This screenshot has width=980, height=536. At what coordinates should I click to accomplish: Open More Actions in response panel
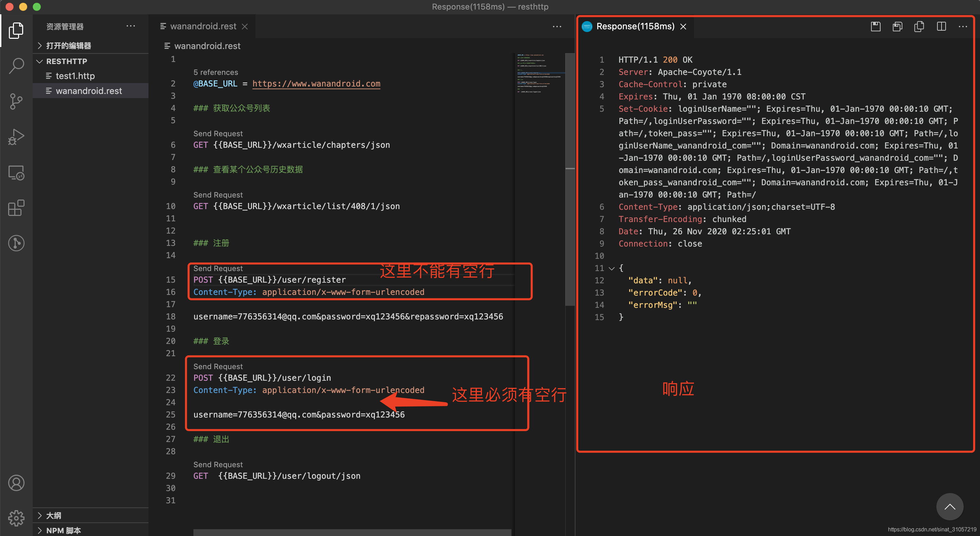(x=963, y=26)
